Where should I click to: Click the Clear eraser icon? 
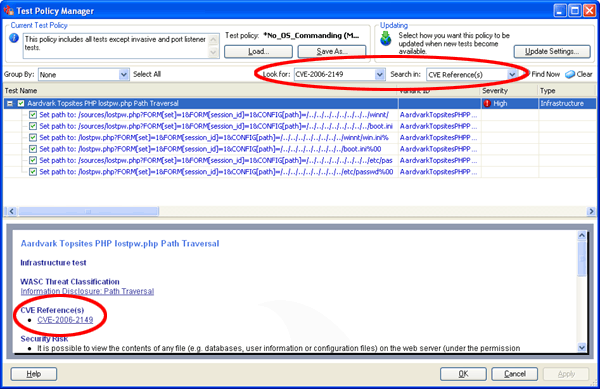tap(570, 74)
